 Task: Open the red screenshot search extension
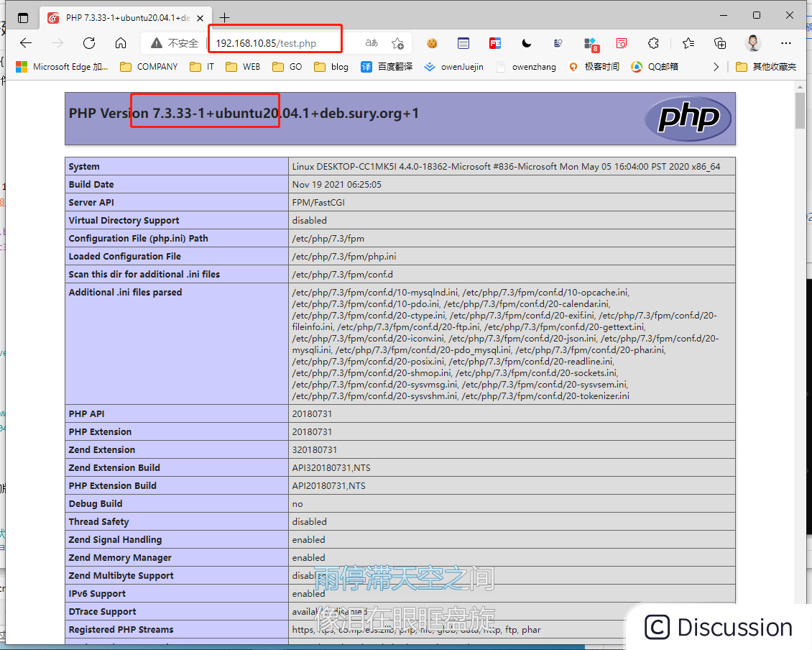click(x=622, y=44)
